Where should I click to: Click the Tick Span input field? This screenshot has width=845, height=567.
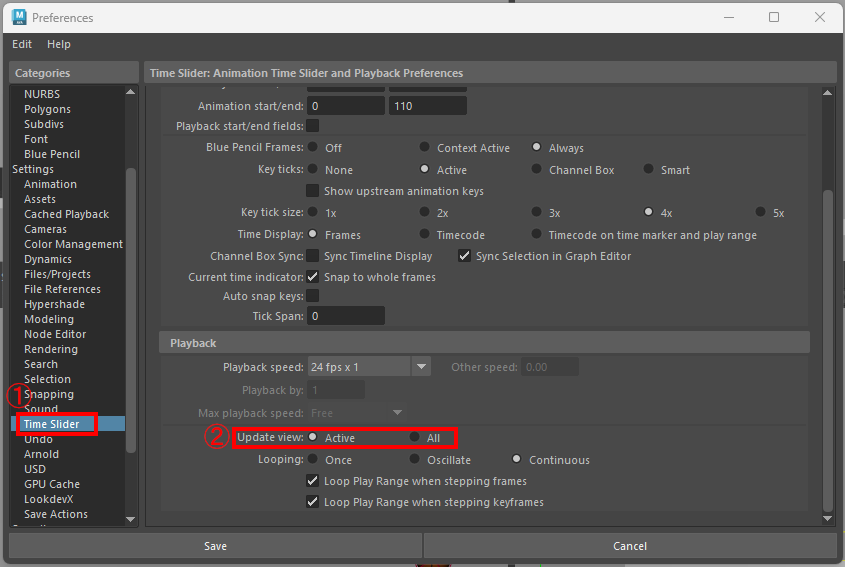[345, 316]
